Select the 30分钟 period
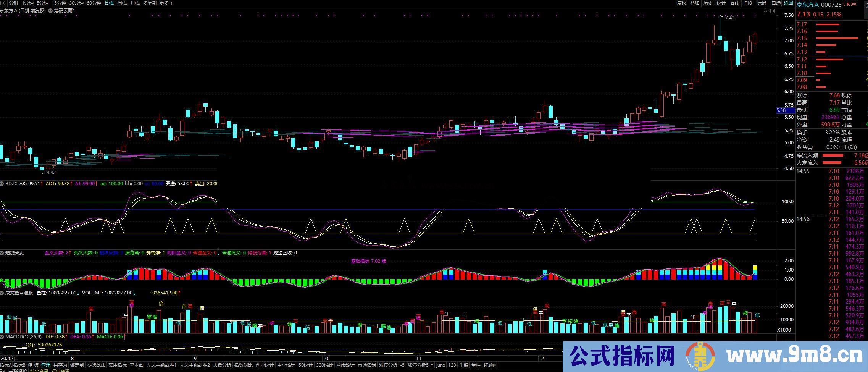This screenshot has height=372, width=868. (76, 3)
